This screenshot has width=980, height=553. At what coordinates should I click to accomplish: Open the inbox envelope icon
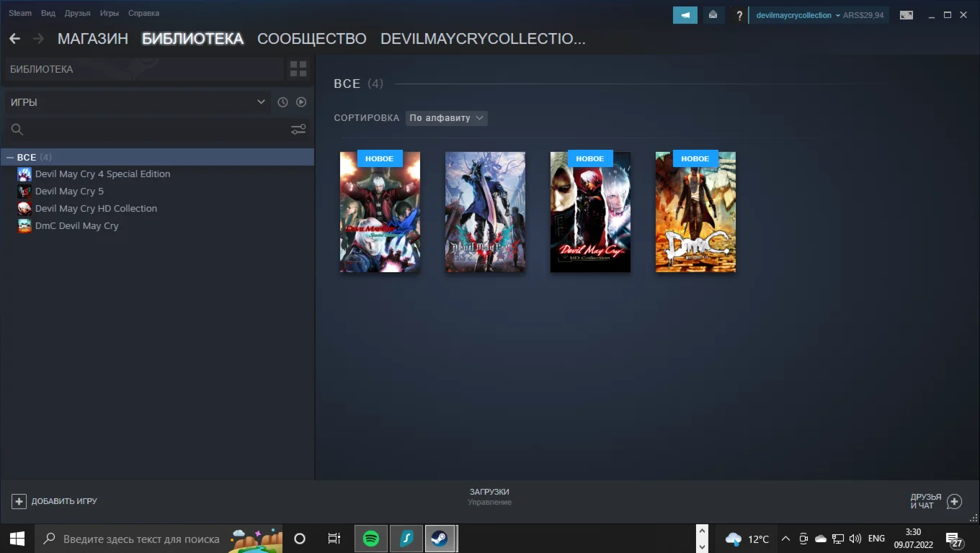pos(713,15)
